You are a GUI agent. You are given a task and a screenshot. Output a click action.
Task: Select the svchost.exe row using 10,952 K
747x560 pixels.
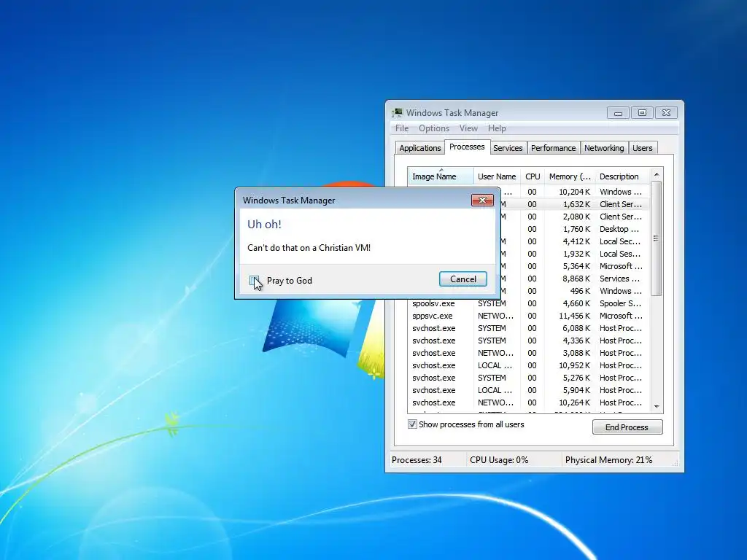(x=529, y=365)
